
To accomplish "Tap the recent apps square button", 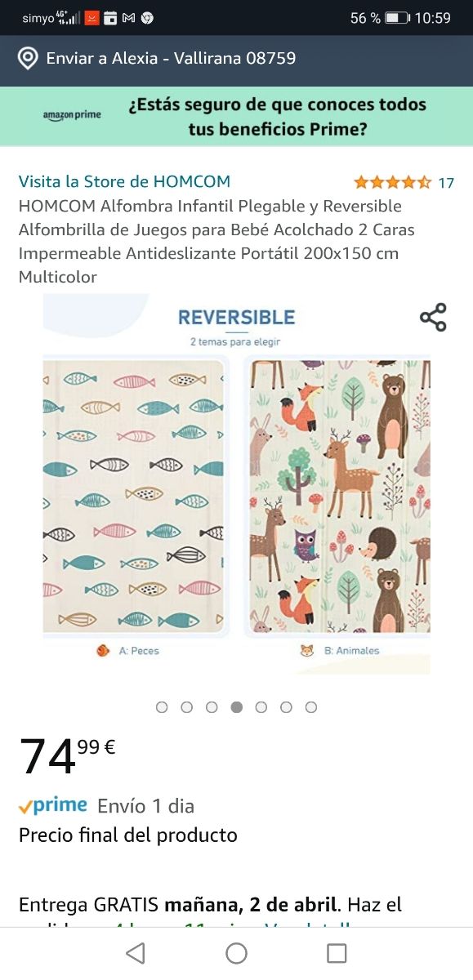I will [337, 953].
